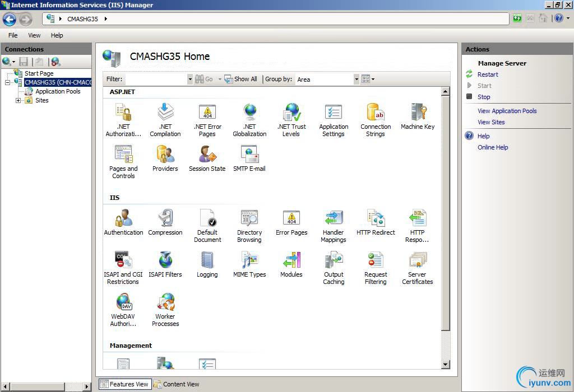Collapse the CMASHG35 server node
Screen dimensions: 574x392
(x=7, y=83)
